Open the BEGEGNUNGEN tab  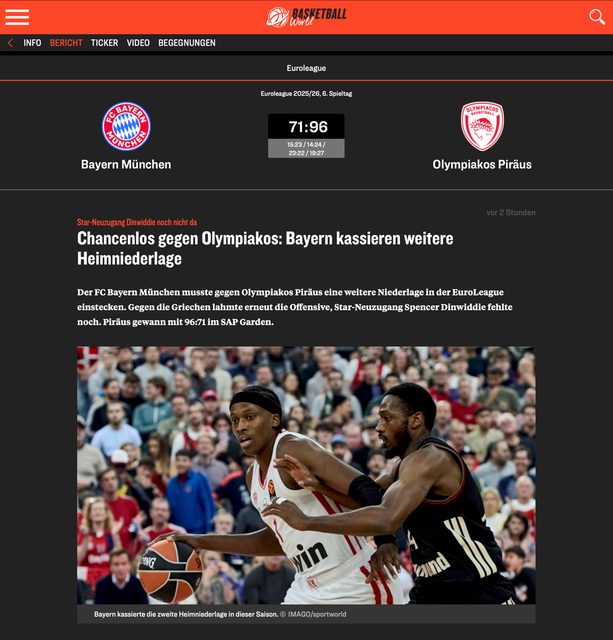pyautogui.click(x=186, y=43)
